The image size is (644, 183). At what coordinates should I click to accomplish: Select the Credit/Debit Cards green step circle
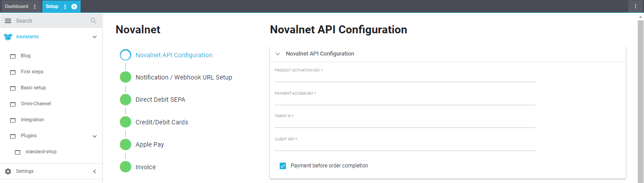[x=126, y=122]
